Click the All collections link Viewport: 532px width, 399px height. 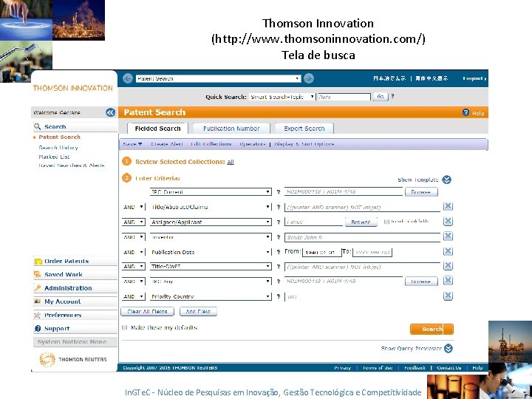pyautogui.click(x=231, y=162)
